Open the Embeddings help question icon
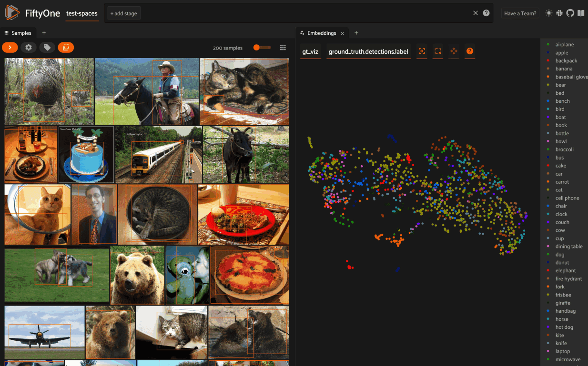The image size is (588, 366). point(470,51)
